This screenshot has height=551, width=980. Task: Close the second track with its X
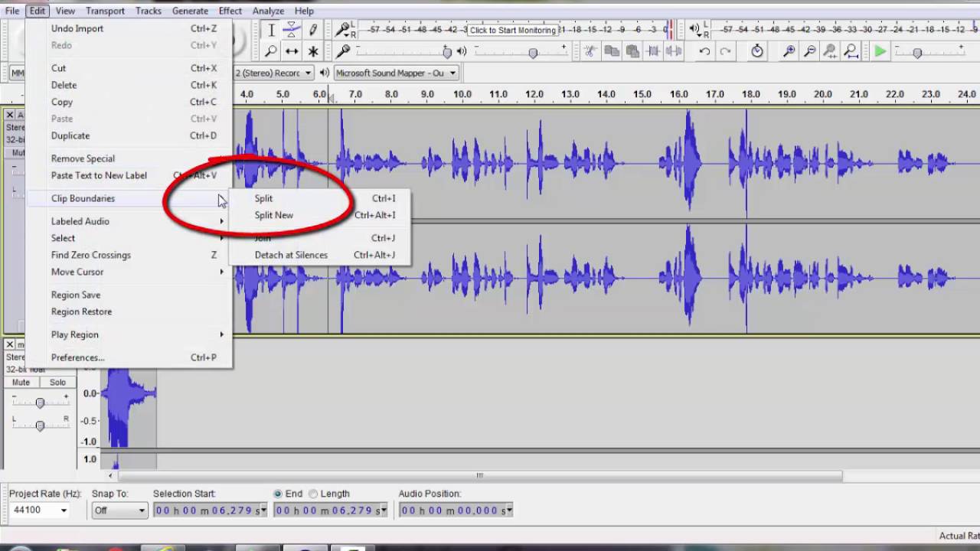(10, 344)
